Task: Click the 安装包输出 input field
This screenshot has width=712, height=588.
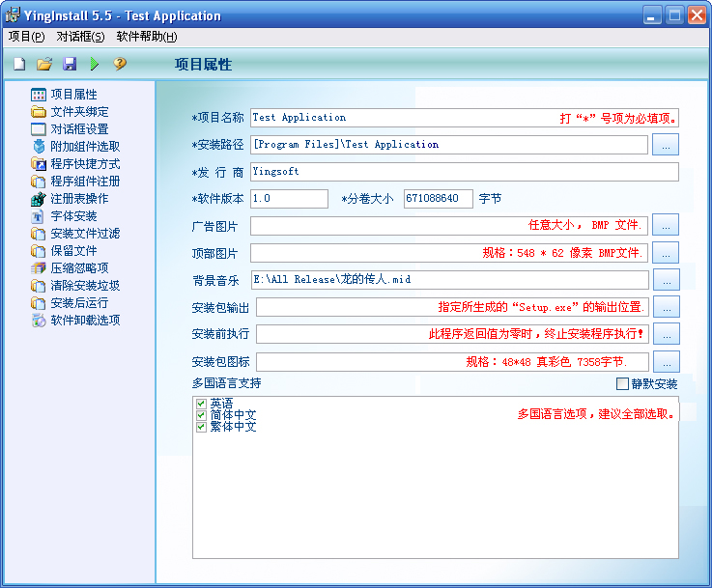Action: (453, 307)
